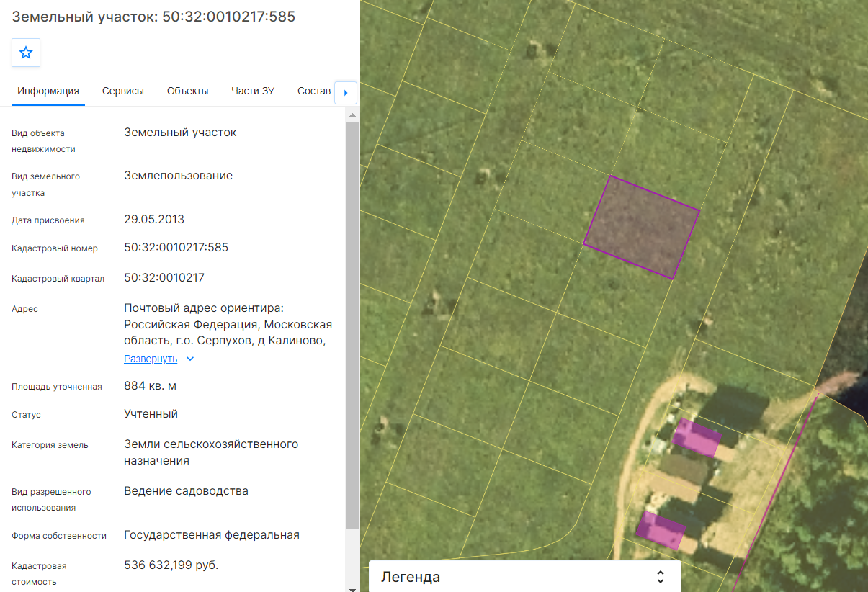Click the status value Учтенный
The height and width of the screenshot is (592, 868).
151,414
